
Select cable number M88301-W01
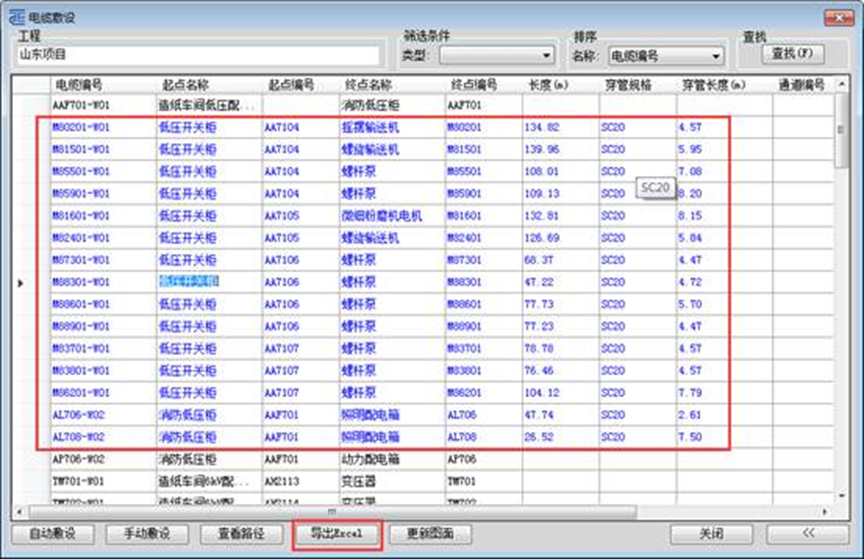pyautogui.click(x=81, y=282)
